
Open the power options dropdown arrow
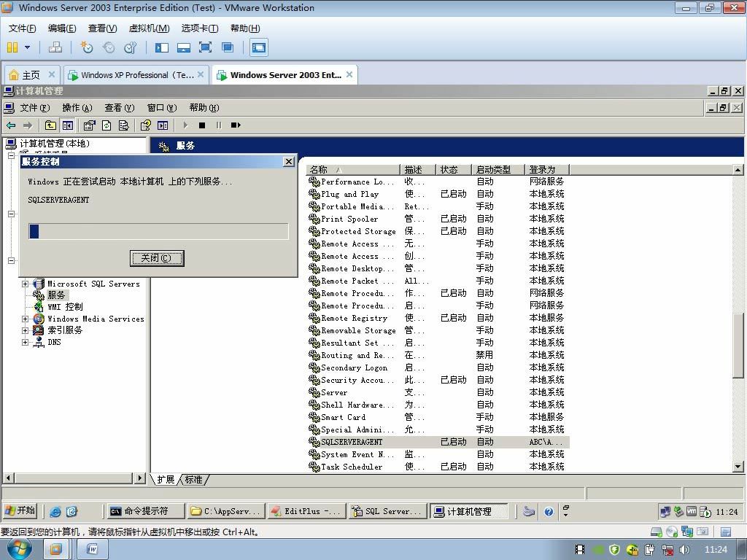pos(27,47)
